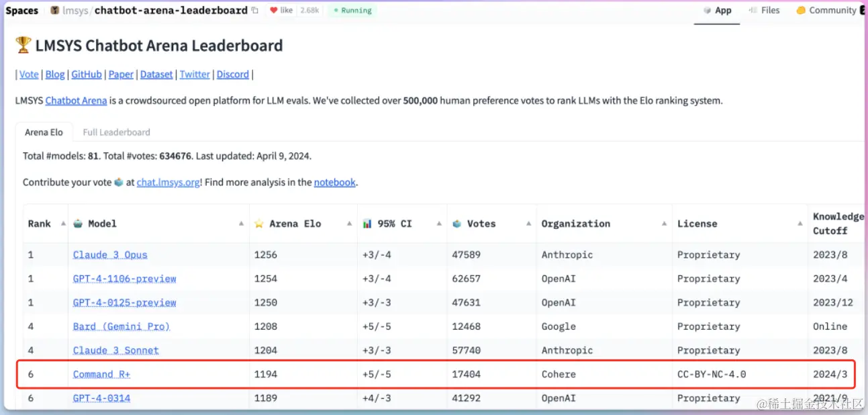Screen dimensions: 868x415
Task: View the 2.68k like count
Action: click(x=309, y=11)
